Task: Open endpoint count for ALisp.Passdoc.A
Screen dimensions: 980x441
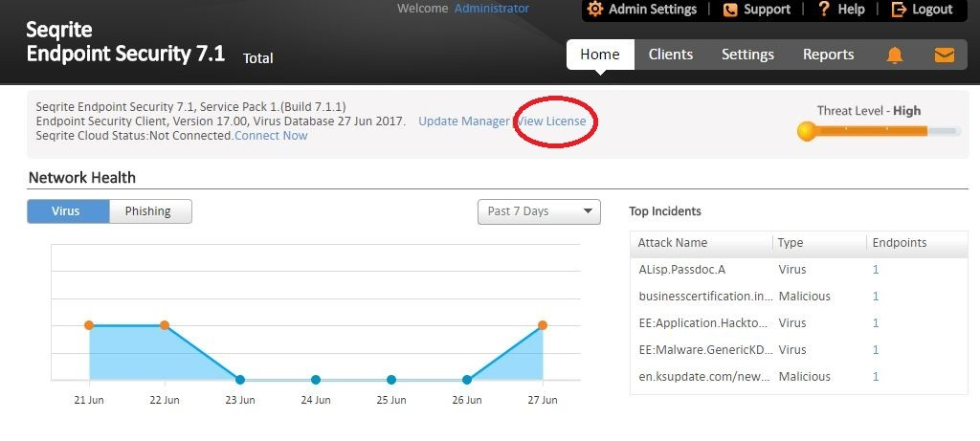Action: [876, 270]
